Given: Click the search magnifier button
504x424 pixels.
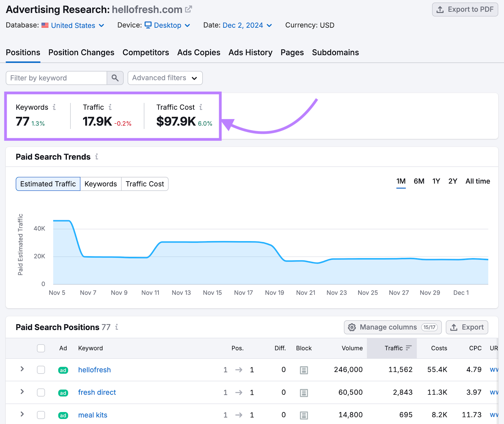Looking at the screenshot, I should [115, 78].
